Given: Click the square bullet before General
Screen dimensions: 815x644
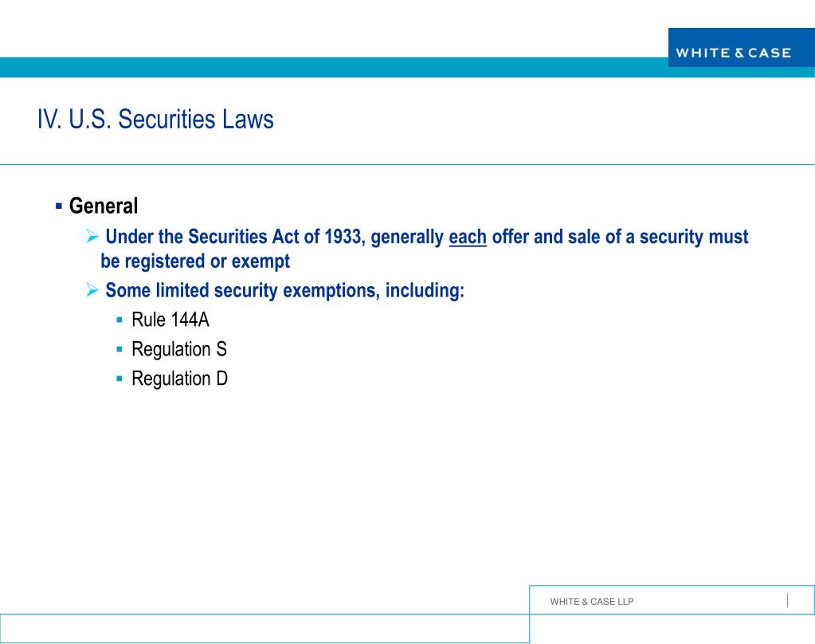Looking at the screenshot, I should (x=59, y=206).
